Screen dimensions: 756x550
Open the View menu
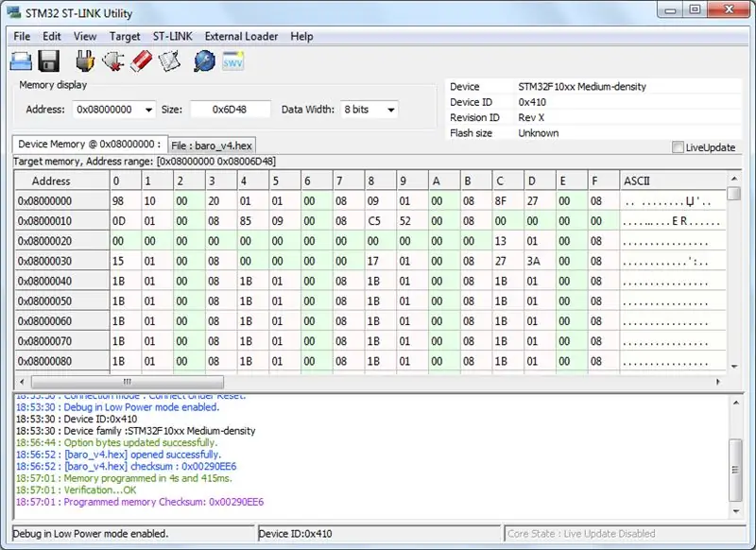pyautogui.click(x=85, y=37)
